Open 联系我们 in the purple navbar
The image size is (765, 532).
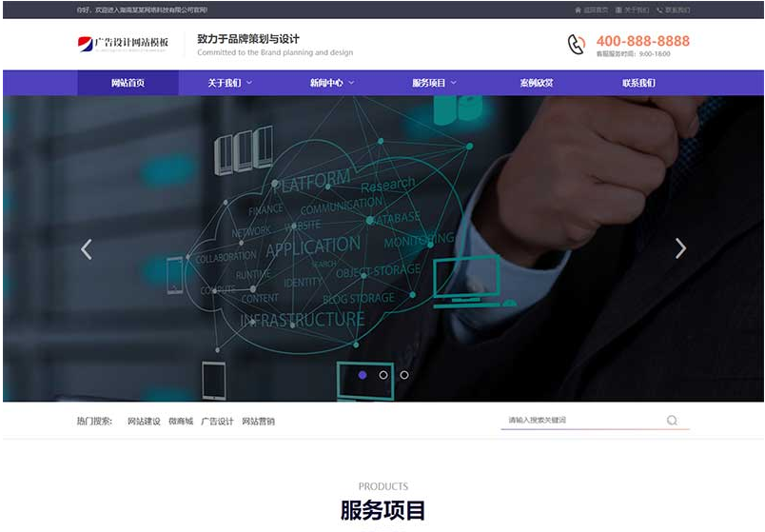point(638,83)
